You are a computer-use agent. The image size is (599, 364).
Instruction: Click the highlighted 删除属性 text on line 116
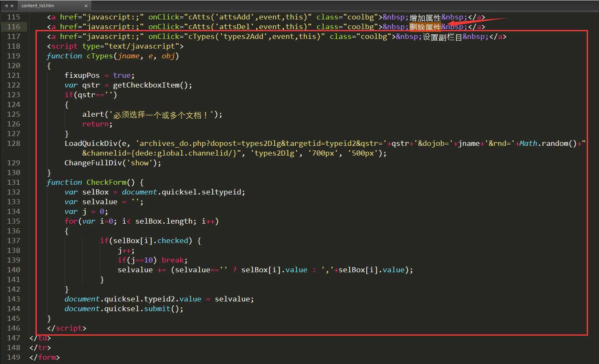tap(425, 27)
